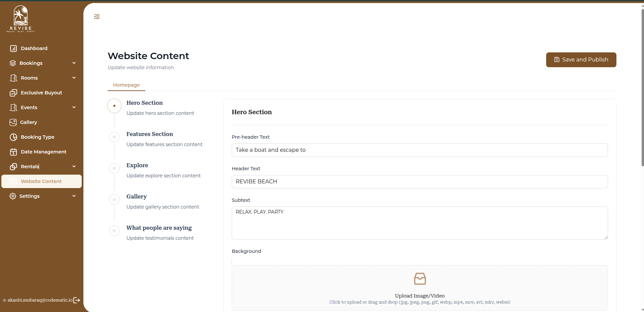
Task: Click 'Update gallery section content' text
Action: pyautogui.click(x=163, y=207)
